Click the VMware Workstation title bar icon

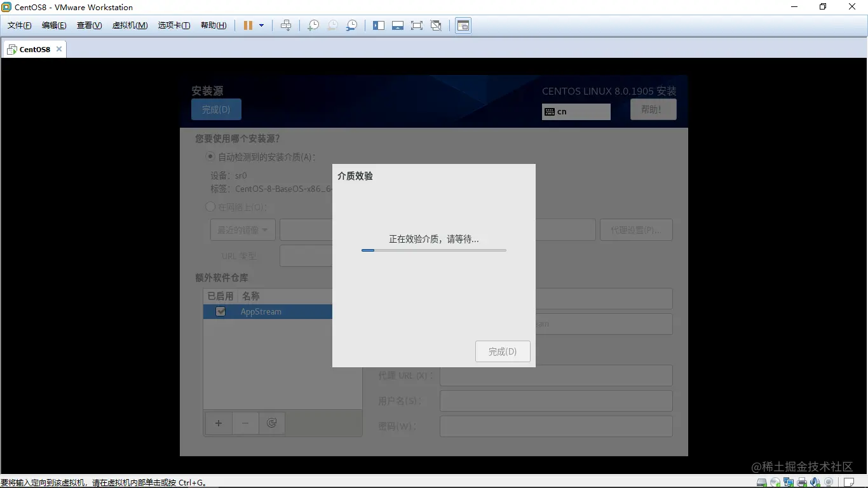6,7
